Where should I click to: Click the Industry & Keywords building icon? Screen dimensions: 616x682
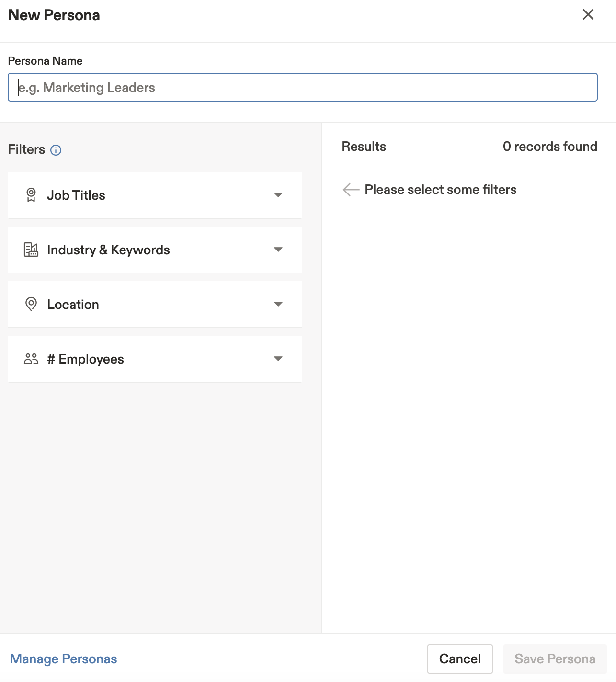(31, 250)
